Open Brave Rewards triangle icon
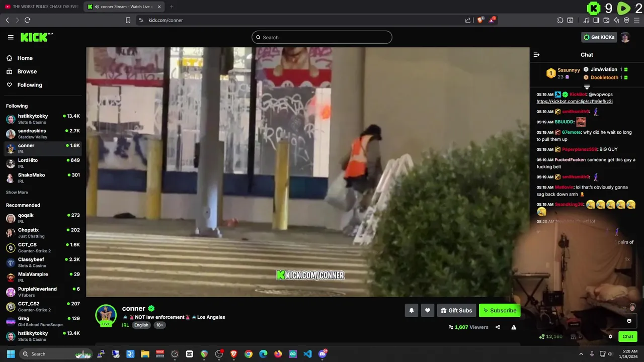The height and width of the screenshot is (362, 644). click(493, 20)
